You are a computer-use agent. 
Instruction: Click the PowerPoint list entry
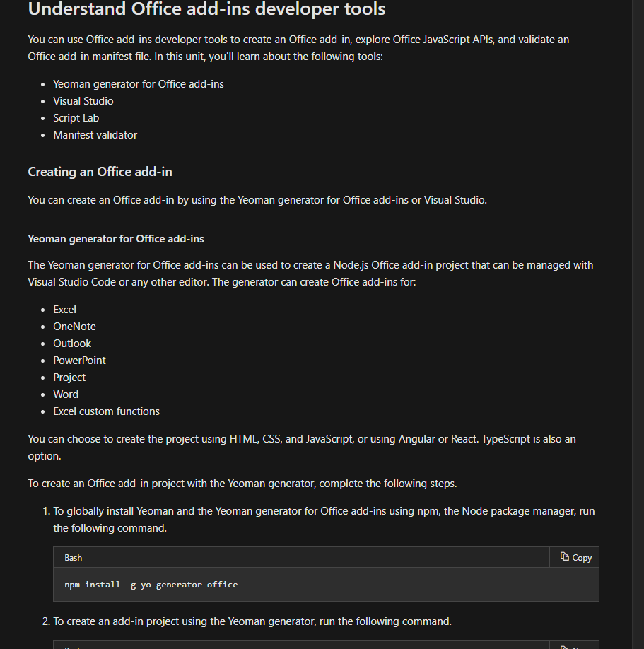[x=79, y=360]
